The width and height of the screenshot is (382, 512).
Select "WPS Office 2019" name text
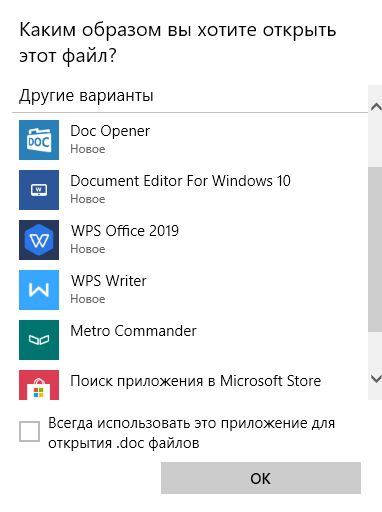pos(125,231)
